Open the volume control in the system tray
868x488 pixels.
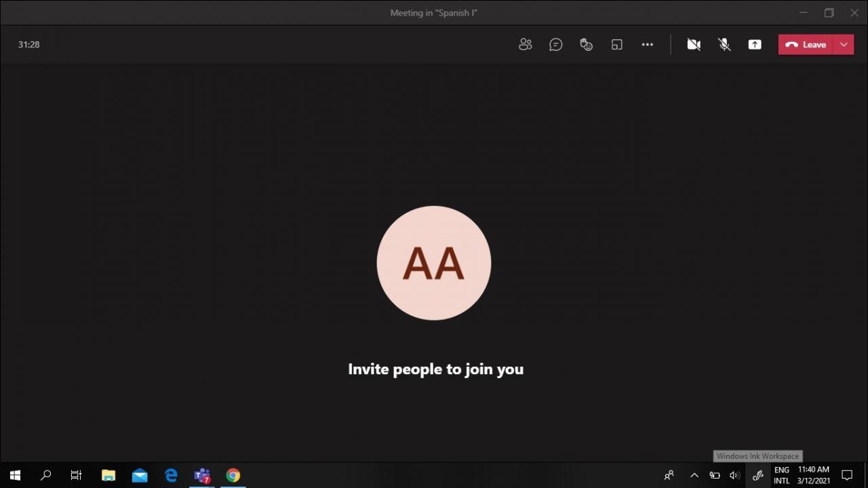[734, 475]
